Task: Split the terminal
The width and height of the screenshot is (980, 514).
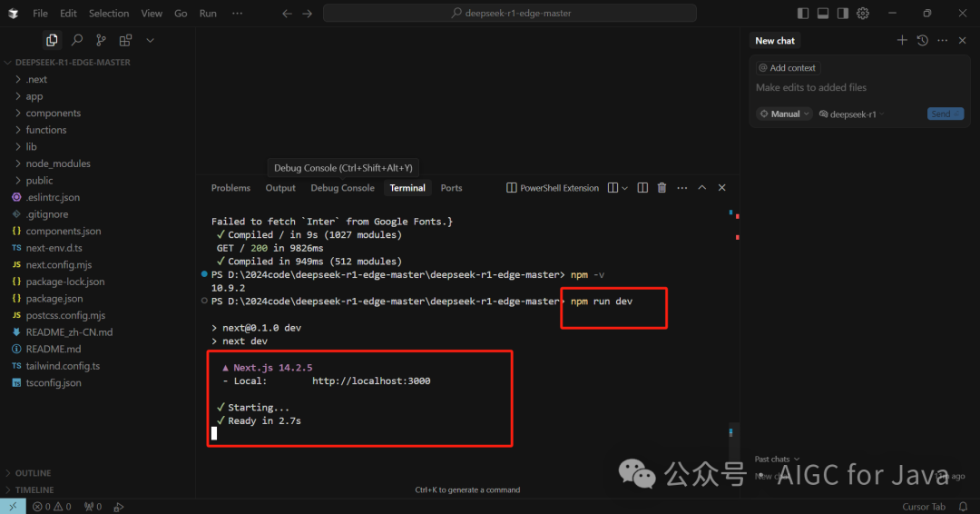Action: [642, 188]
